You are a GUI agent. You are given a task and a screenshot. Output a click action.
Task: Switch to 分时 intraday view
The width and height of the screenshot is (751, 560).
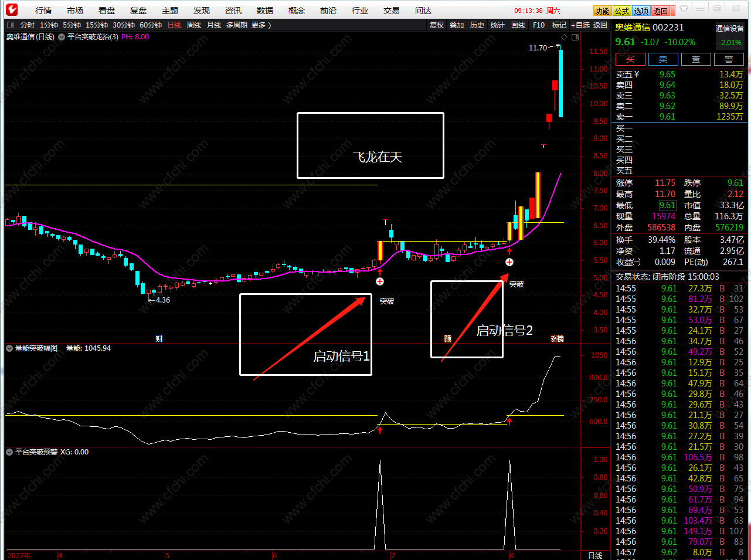(28, 25)
